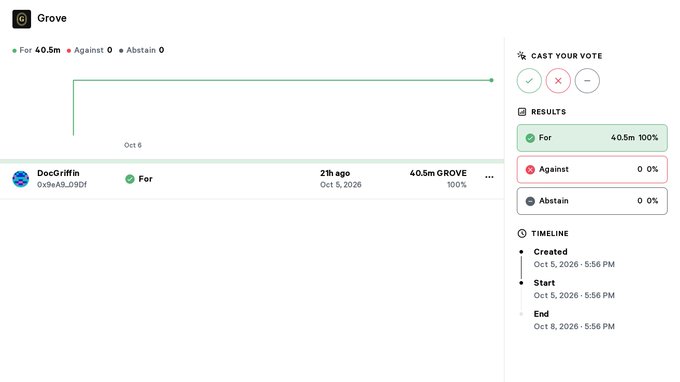Click the 'CAST YOUR VOTE' heading

point(566,56)
